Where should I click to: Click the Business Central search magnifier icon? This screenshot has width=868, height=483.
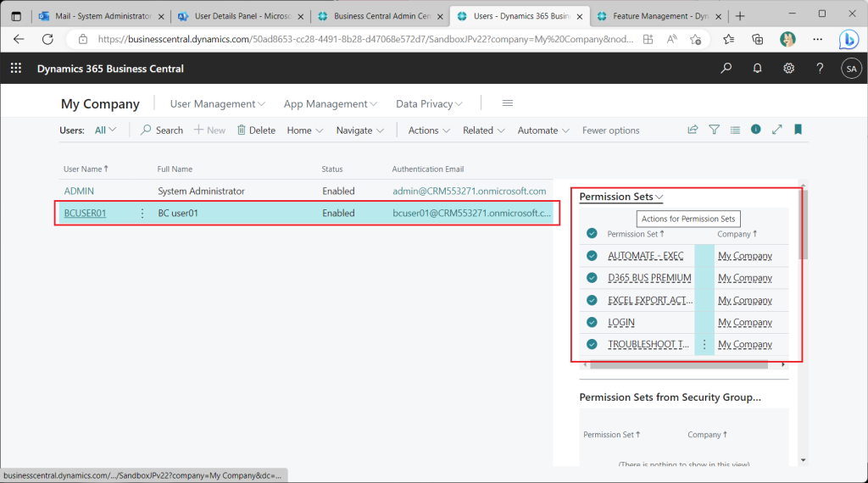point(726,68)
